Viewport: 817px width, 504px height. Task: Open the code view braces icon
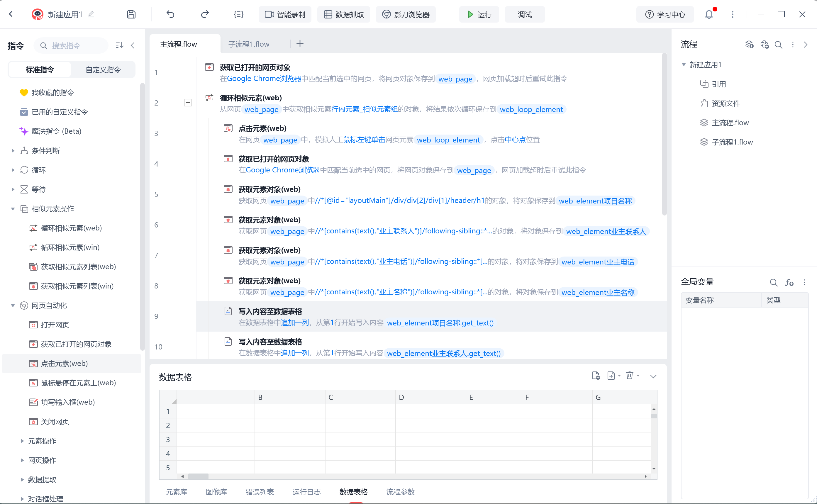tap(238, 14)
